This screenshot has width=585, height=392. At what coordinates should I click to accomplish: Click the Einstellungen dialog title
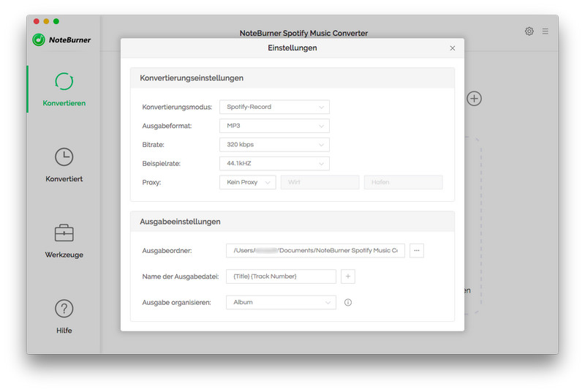[292, 48]
